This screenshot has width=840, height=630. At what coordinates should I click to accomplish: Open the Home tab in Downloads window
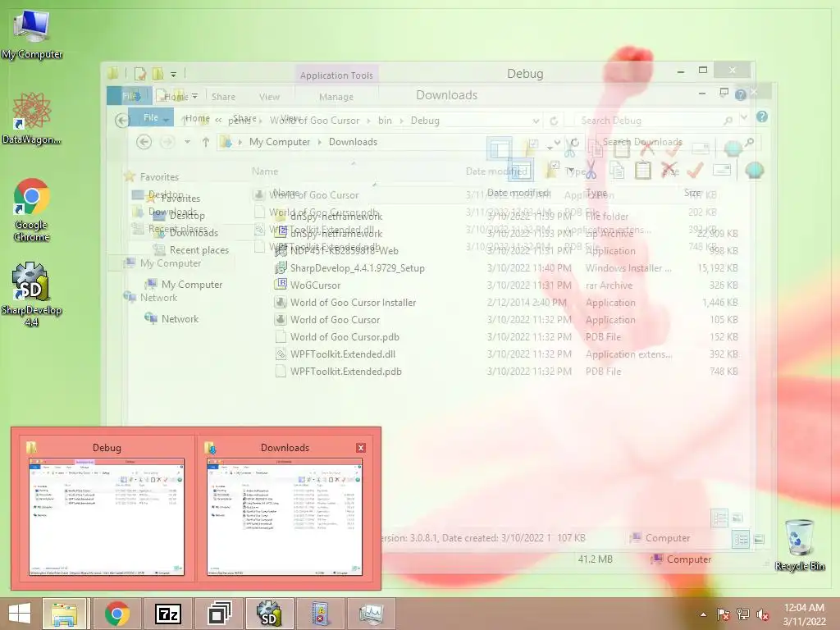(x=197, y=118)
